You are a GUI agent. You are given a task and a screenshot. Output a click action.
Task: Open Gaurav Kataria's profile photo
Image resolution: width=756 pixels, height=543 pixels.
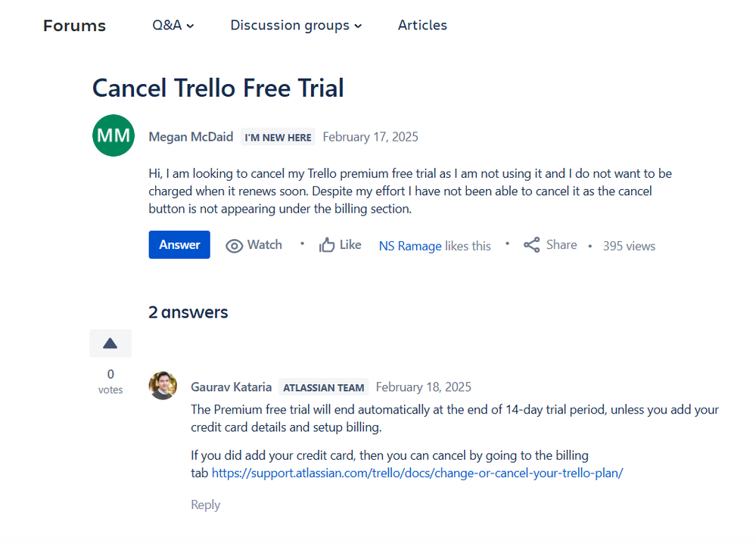coord(163,386)
